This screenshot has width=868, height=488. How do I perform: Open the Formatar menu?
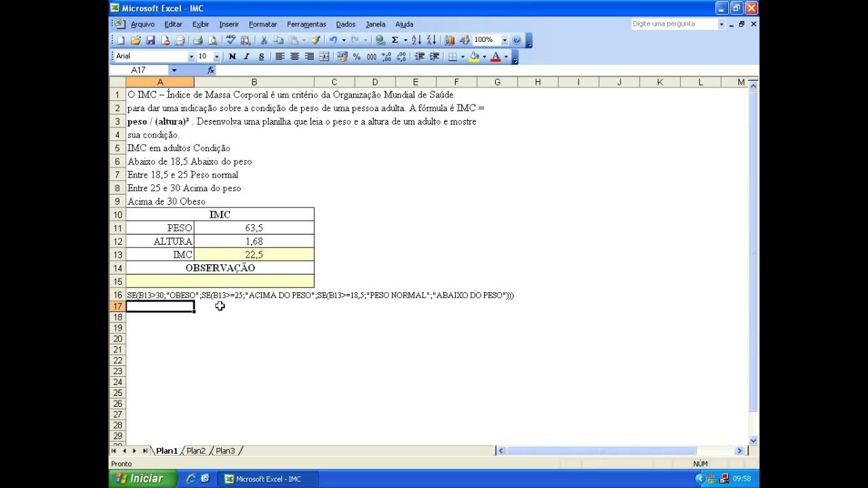[x=262, y=24]
